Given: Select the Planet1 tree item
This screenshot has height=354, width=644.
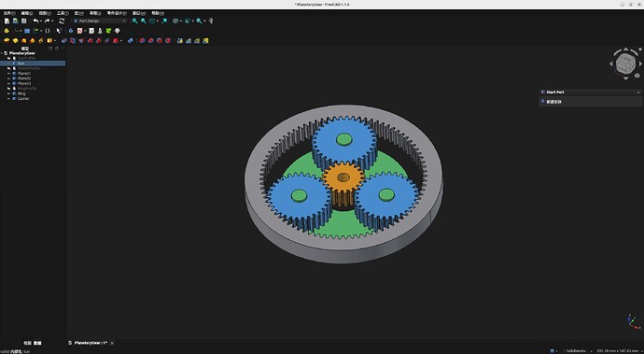Looking at the screenshot, I should coord(24,73).
